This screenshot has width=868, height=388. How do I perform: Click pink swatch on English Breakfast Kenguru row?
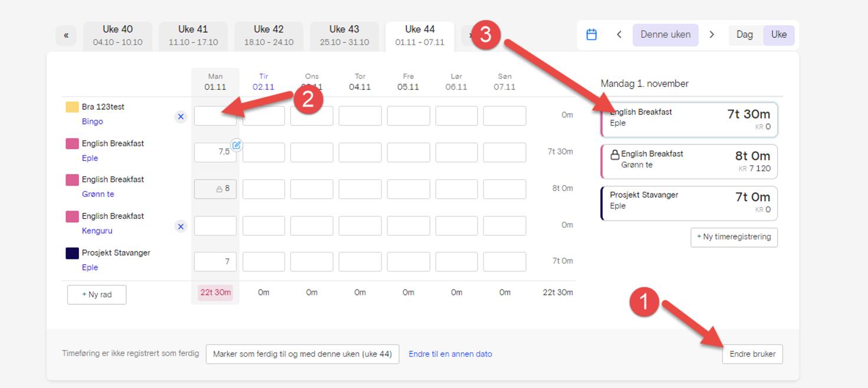(72, 216)
